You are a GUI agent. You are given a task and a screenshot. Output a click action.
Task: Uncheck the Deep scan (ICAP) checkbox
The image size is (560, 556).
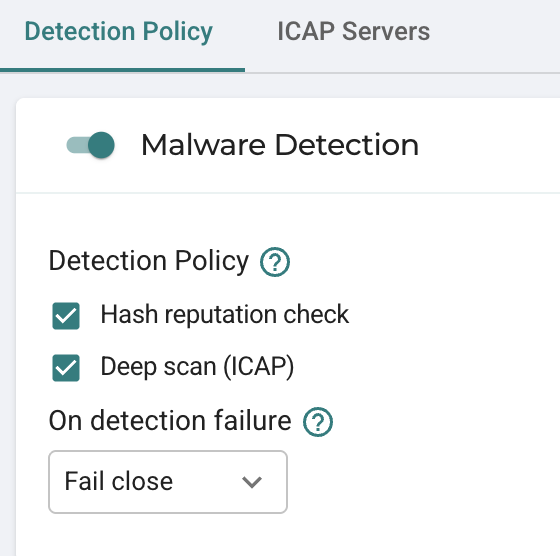[66, 368]
